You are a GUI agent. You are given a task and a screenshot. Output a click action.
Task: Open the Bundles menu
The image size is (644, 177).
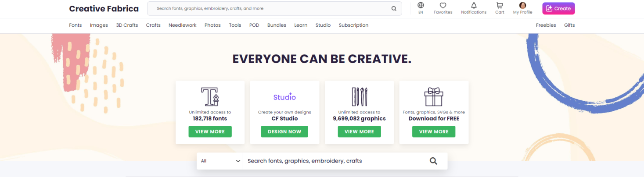[x=277, y=25]
